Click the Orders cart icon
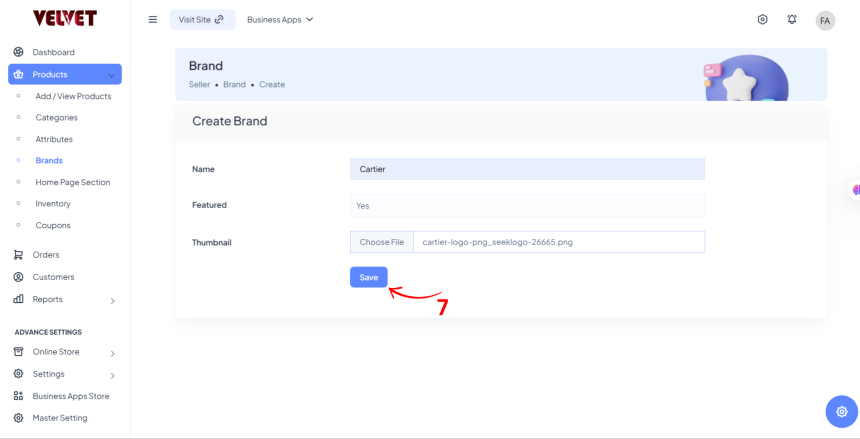Screen dimensions: 860x439 pyautogui.click(x=18, y=255)
